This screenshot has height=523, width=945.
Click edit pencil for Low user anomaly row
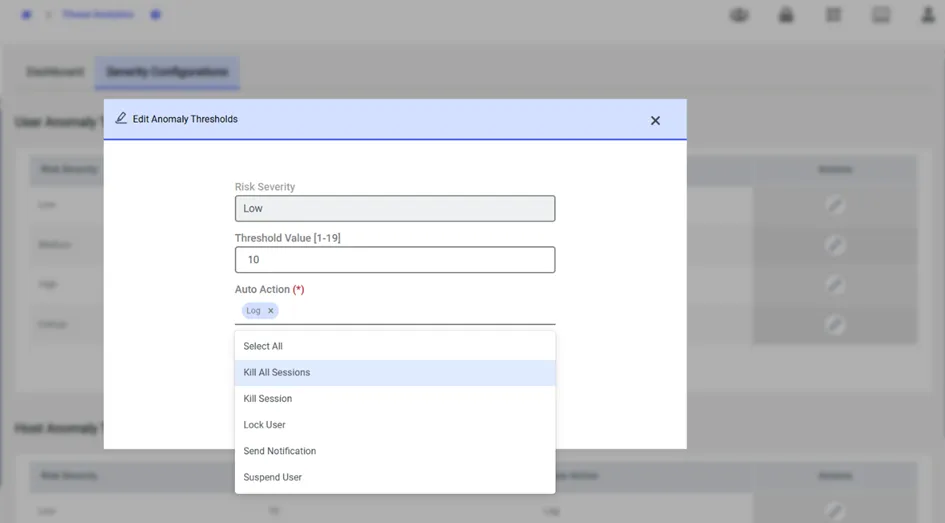(835, 205)
